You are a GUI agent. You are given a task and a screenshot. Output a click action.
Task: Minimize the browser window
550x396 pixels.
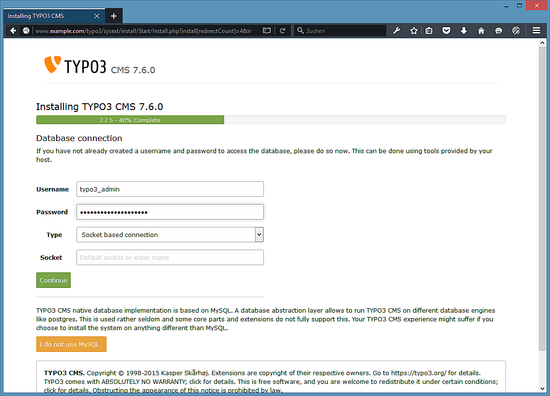(506, 6)
